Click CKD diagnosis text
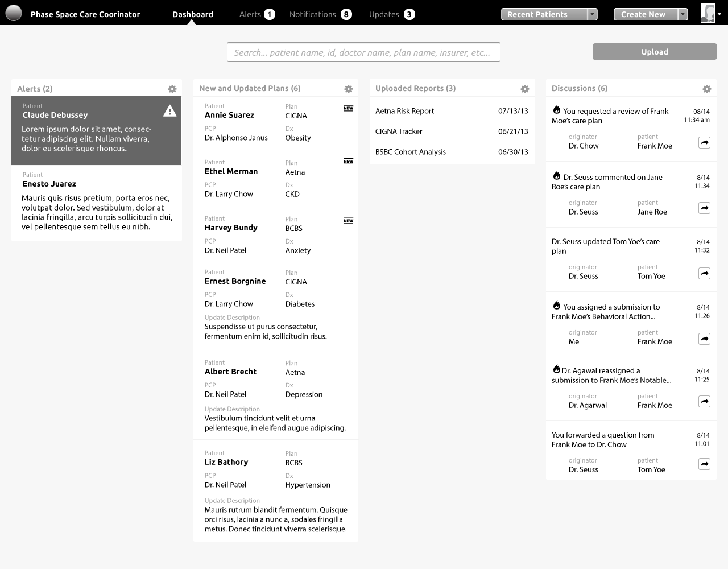This screenshot has width=728, height=569. 292,194
